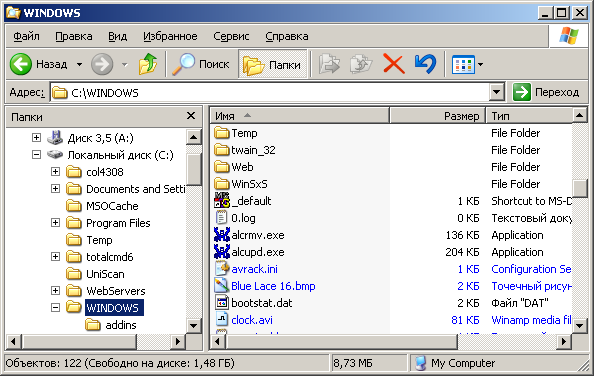The height and width of the screenshot is (376, 594).
Task: Click the Файл "DAT" type cell
Action: [520, 303]
